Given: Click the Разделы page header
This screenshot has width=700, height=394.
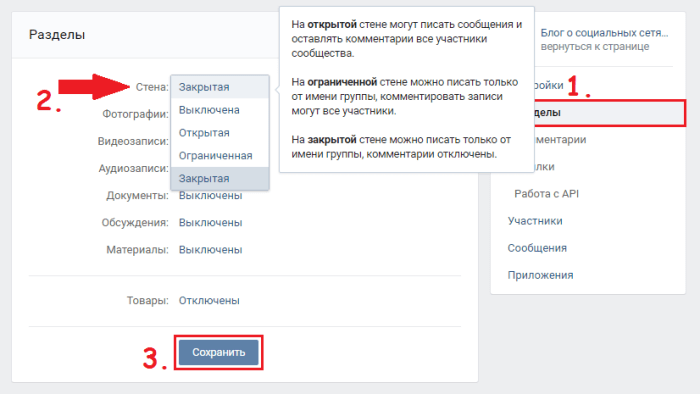Looking at the screenshot, I should pos(57,34).
